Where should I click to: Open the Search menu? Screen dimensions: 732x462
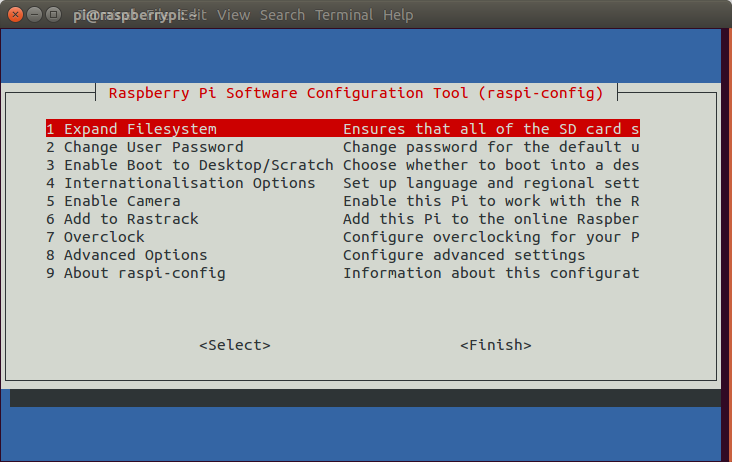[x=282, y=15]
